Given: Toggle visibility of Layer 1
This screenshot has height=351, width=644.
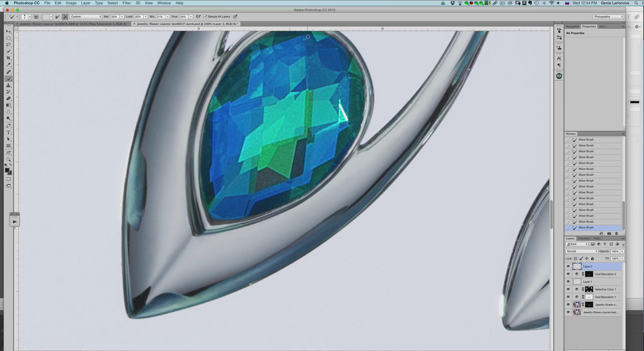Looking at the screenshot, I should 568,282.
